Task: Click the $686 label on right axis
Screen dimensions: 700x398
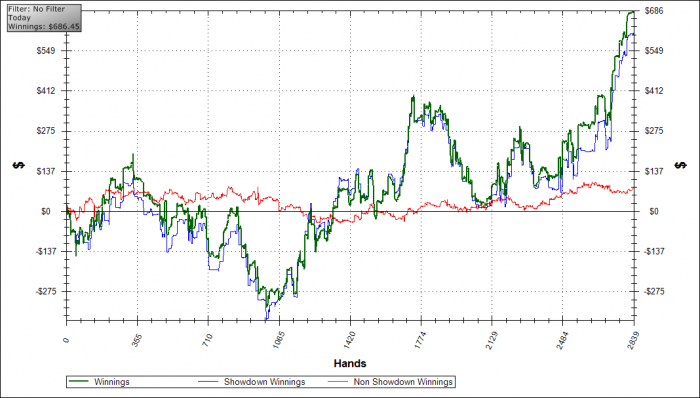Action: click(654, 11)
